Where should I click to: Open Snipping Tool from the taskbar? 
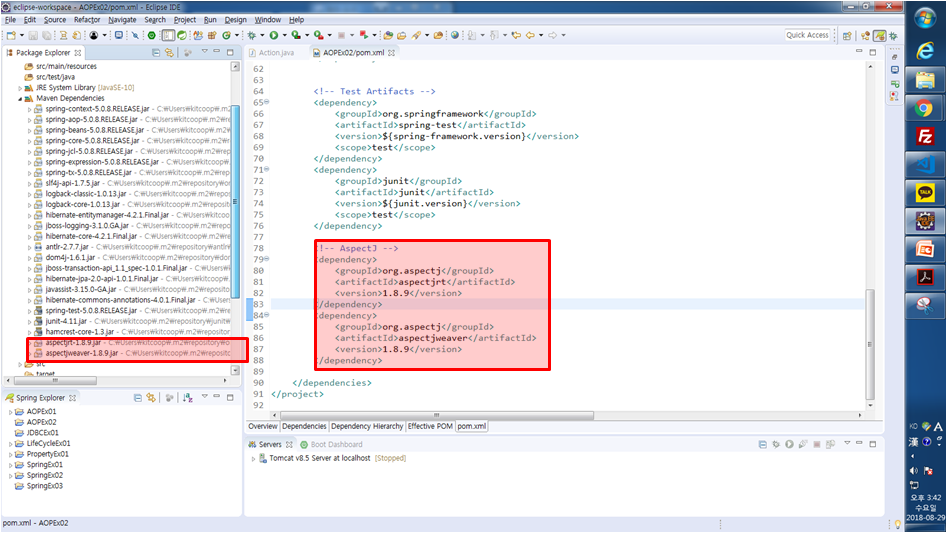[x=925, y=306]
